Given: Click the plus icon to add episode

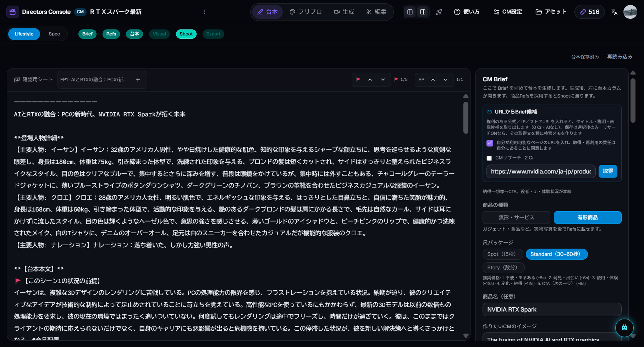Looking at the screenshot, I should point(138,80).
